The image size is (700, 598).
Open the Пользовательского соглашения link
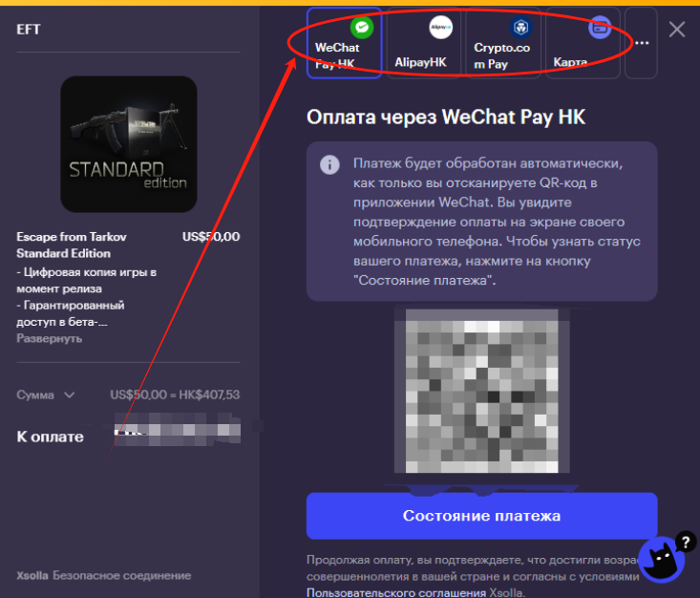point(396,592)
